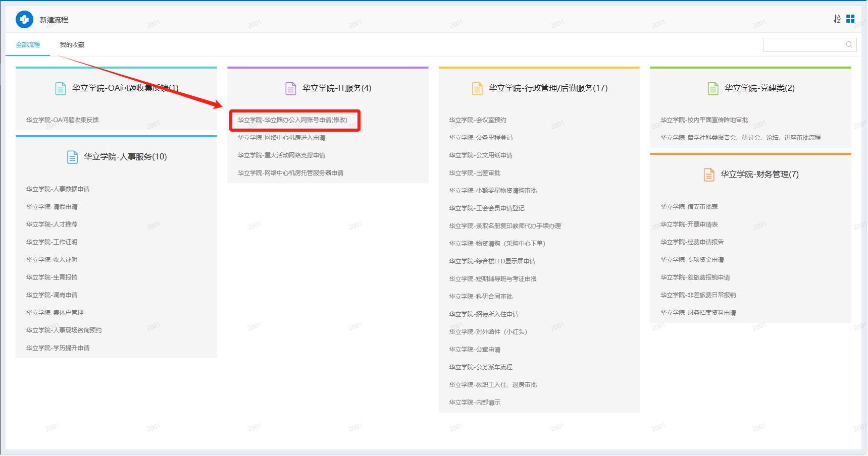Click the blue 人事服务 document icon

point(72,157)
